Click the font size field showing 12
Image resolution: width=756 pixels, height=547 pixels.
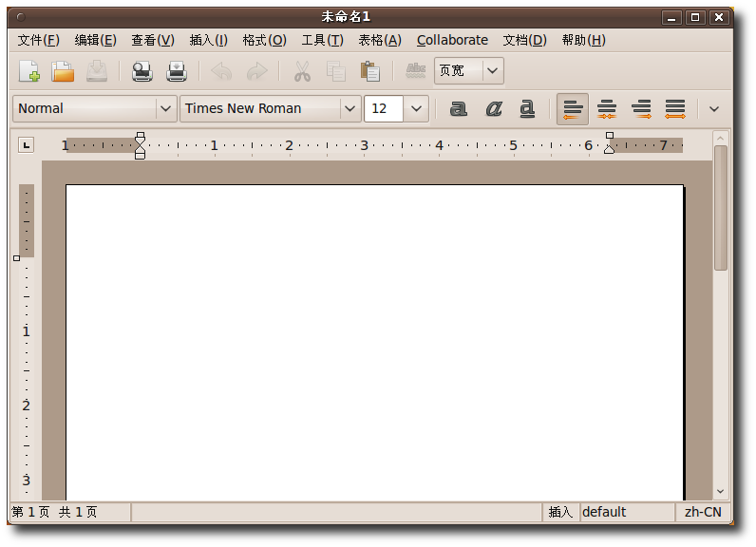384,109
